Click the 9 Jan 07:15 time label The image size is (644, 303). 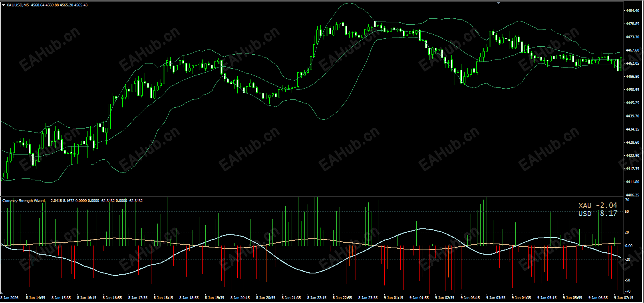[x=624, y=298]
